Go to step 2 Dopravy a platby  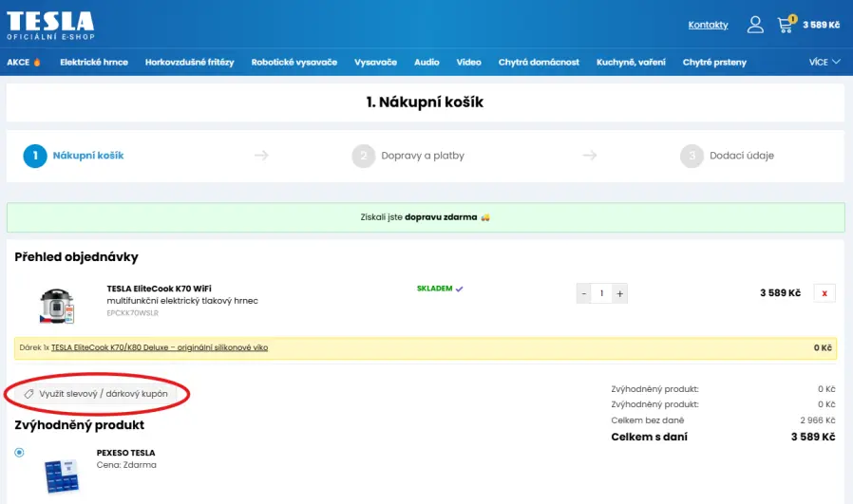[408, 156]
